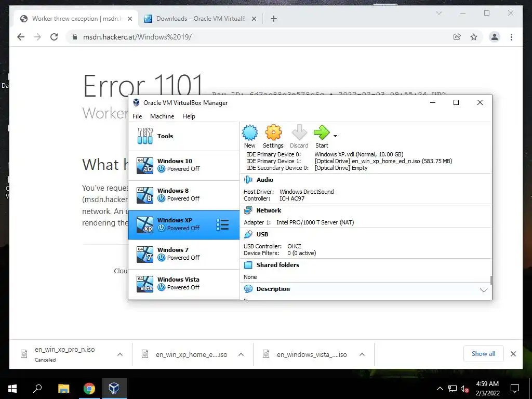532x399 pixels.
Task: Open the VirtualBox Help menu
Action: [x=189, y=116]
